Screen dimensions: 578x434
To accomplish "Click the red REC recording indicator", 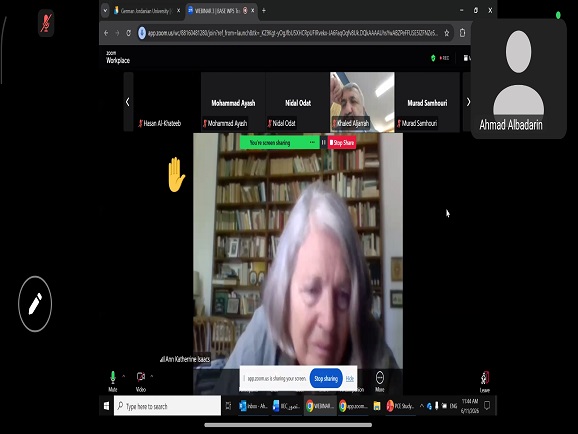I will point(444,58).
